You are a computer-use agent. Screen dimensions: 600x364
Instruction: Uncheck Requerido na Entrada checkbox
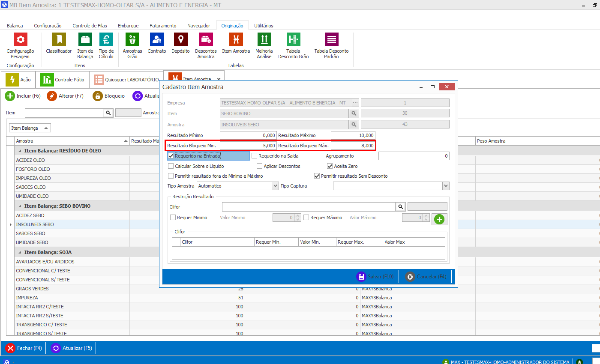point(171,156)
